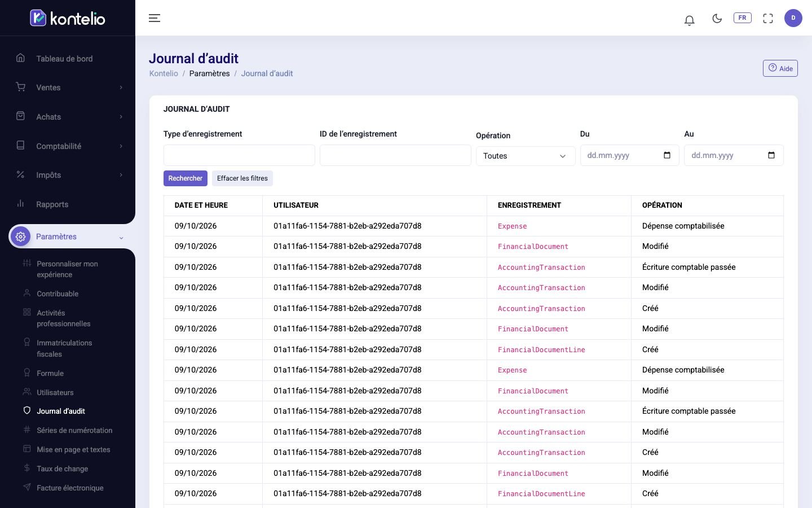Open the notifications bell

click(689, 20)
